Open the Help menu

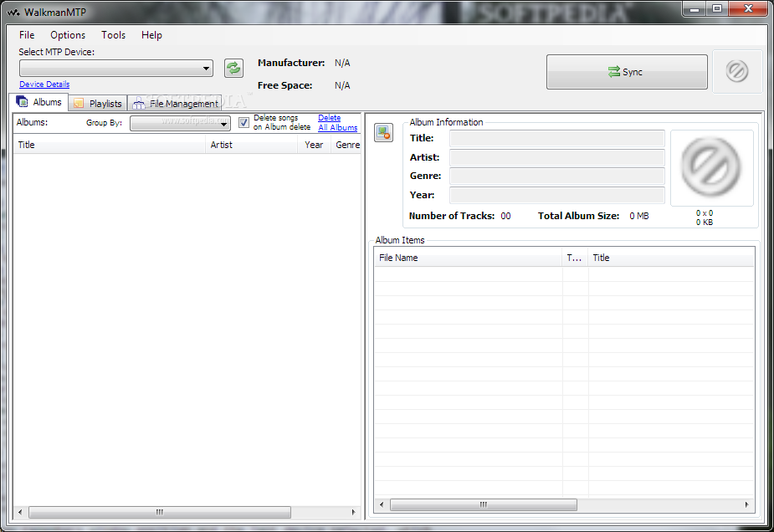(x=151, y=35)
